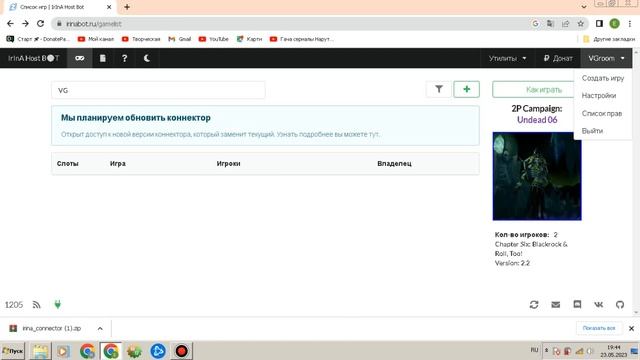The image size is (640, 360).
Task: Open the file explorer taskbar icon
Action: click(x=40, y=351)
